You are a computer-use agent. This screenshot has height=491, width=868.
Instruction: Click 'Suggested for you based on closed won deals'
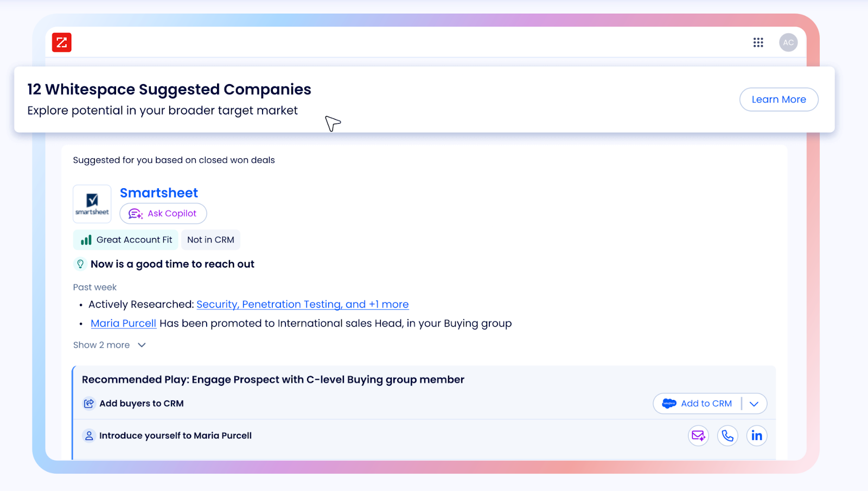point(174,160)
